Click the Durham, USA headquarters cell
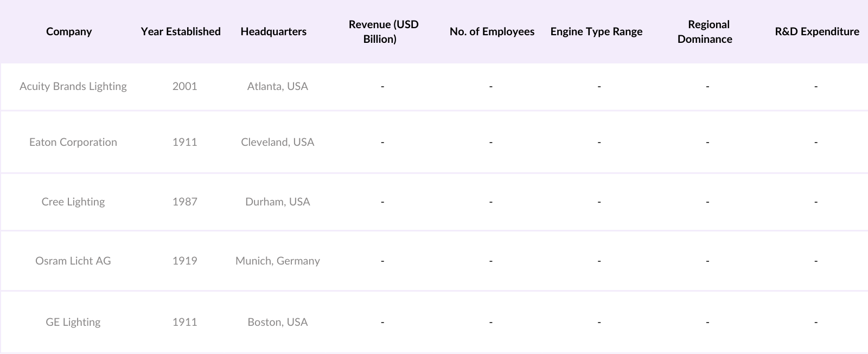This screenshot has height=354, width=868. [277, 202]
